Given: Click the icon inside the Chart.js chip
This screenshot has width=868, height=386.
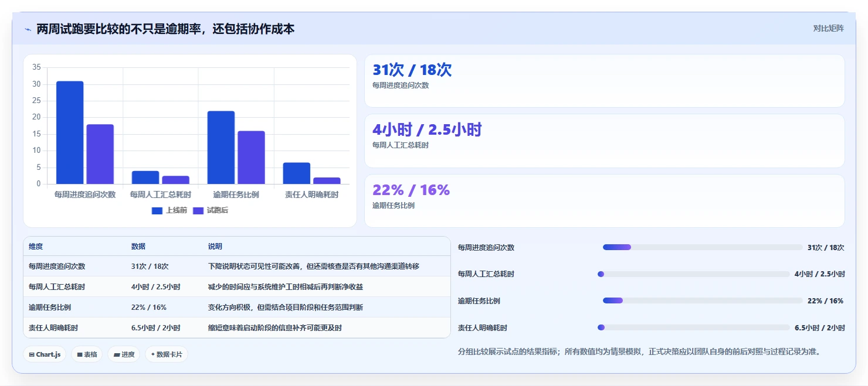Looking at the screenshot, I should pos(31,354).
